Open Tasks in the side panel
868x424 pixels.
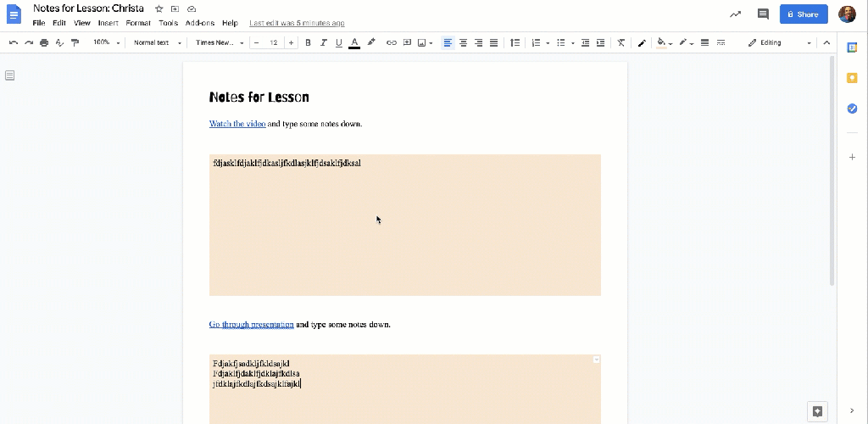(852, 109)
